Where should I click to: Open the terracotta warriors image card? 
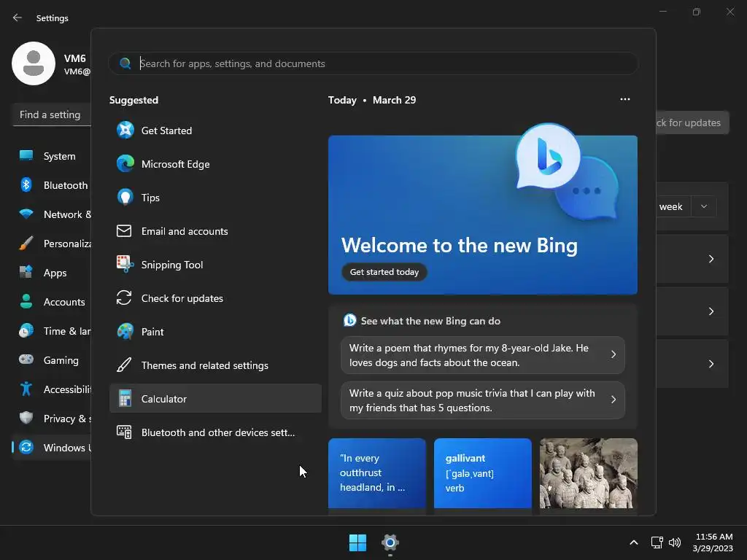[589, 473]
